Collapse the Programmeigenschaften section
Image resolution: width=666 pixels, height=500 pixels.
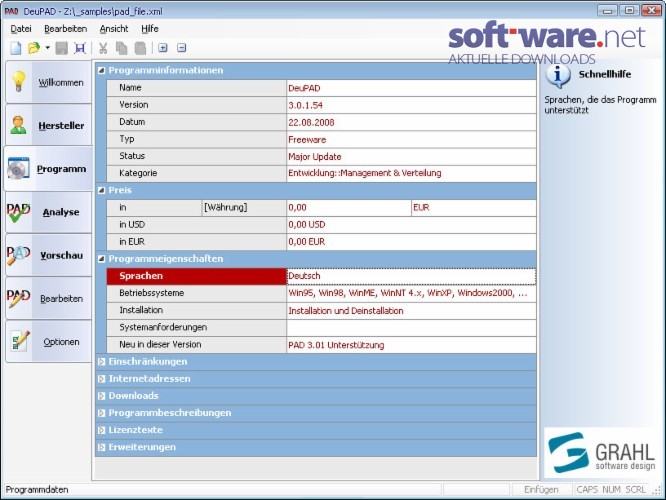tap(102, 259)
